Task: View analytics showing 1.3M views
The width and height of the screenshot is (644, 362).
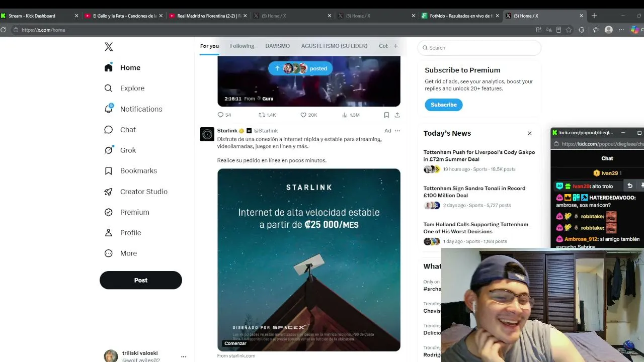Action: tap(351, 115)
